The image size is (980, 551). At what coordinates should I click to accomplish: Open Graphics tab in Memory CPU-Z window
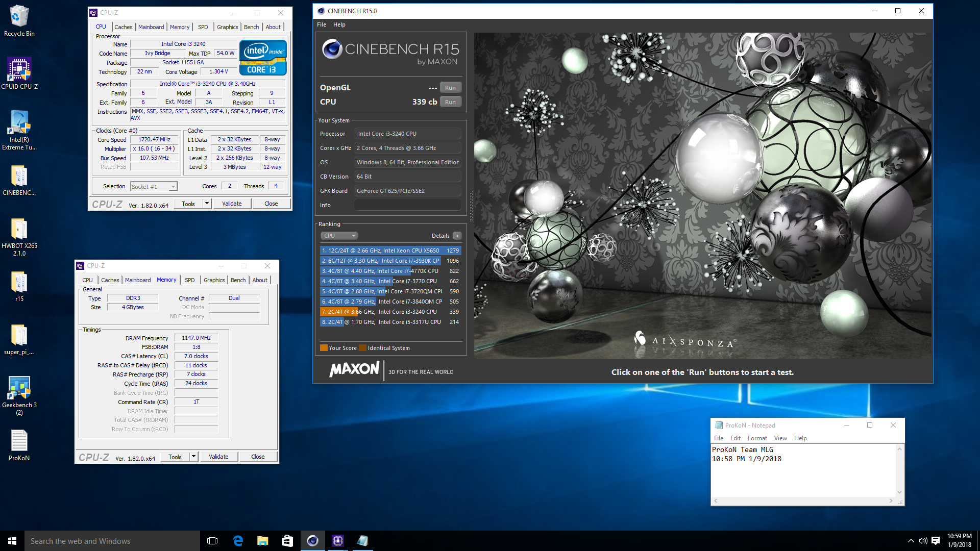tap(214, 280)
